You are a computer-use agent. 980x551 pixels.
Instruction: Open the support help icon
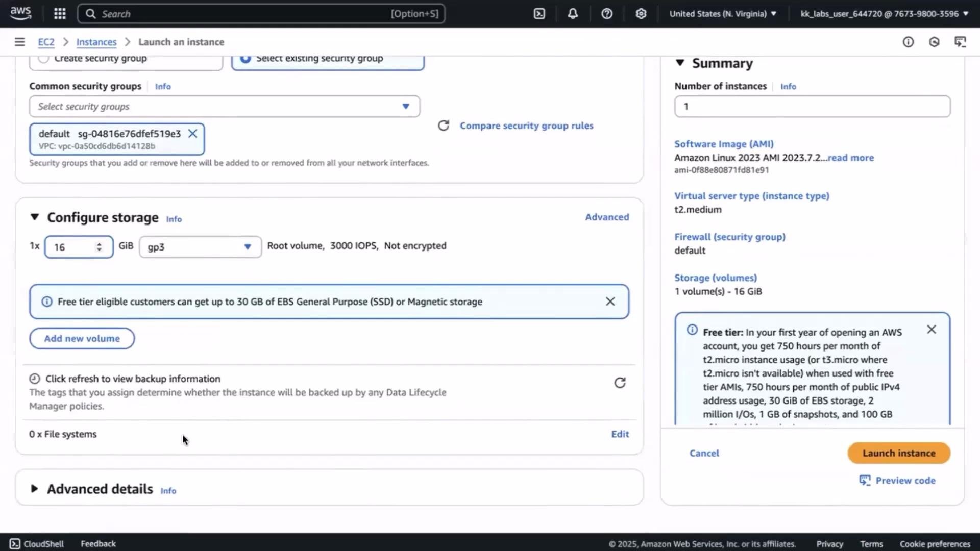pyautogui.click(x=607, y=14)
